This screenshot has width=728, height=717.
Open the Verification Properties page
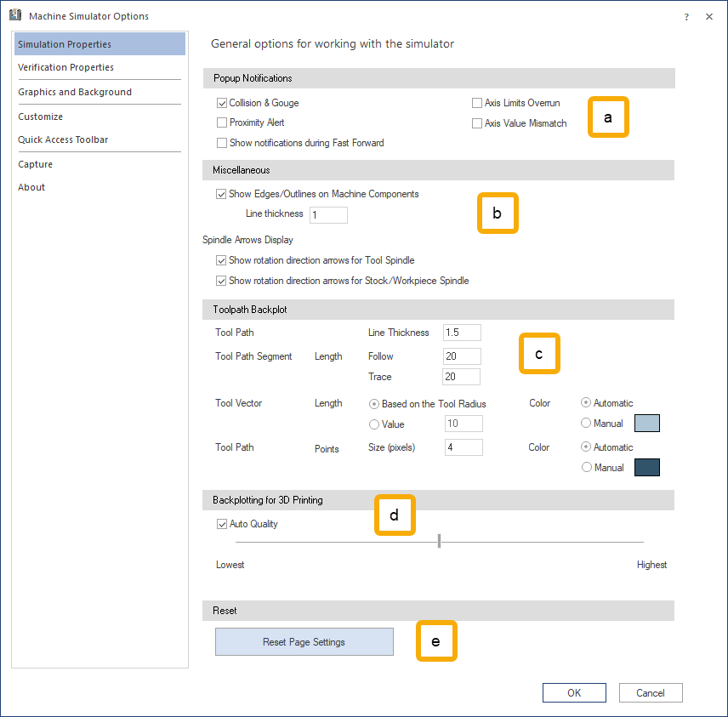[x=66, y=67]
